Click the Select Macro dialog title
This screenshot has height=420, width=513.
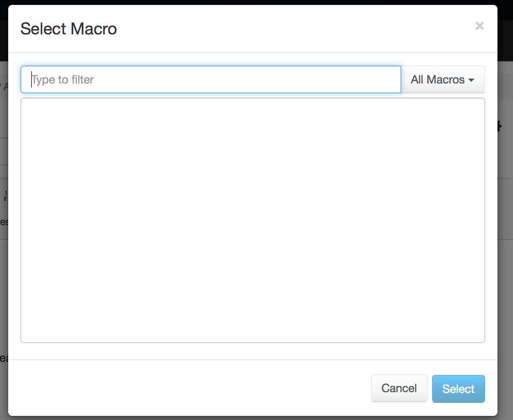[69, 29]
